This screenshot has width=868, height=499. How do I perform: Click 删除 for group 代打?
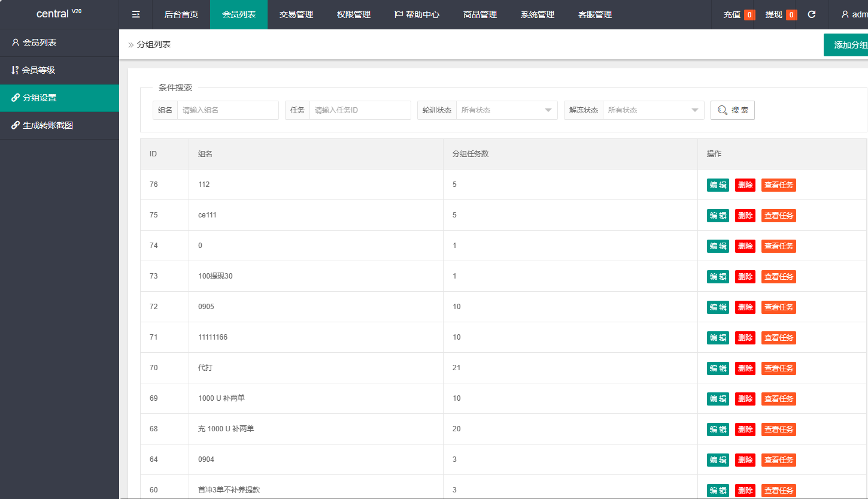pyautogui.click(x=745, y=368)
